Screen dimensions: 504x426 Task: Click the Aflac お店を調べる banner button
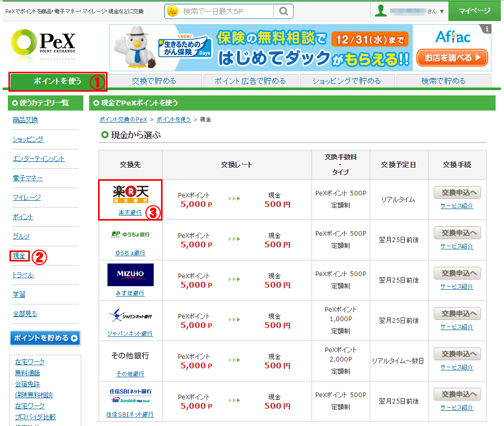point(452,58)
